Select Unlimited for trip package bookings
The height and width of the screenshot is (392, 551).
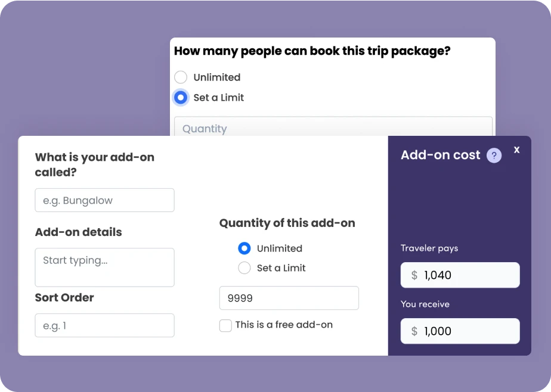(181, 77)
